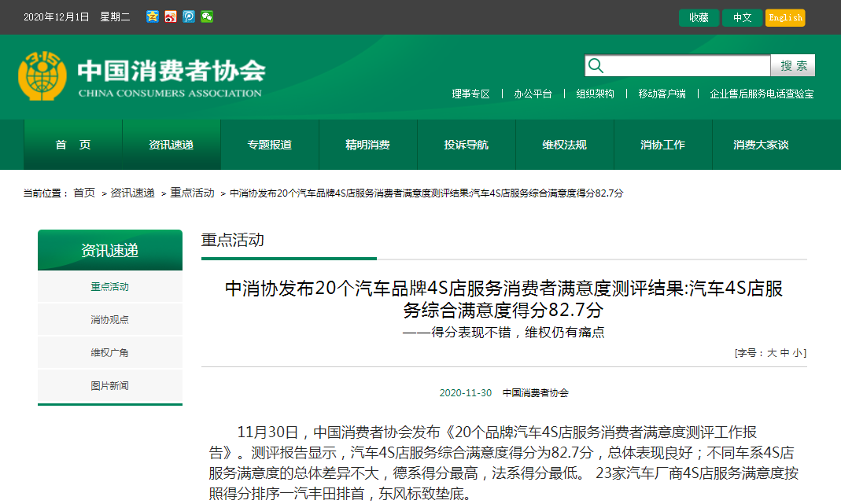Click the blue Tencent Weibo share icon
Screen dimensions: 841x504
tap(189, 17)
